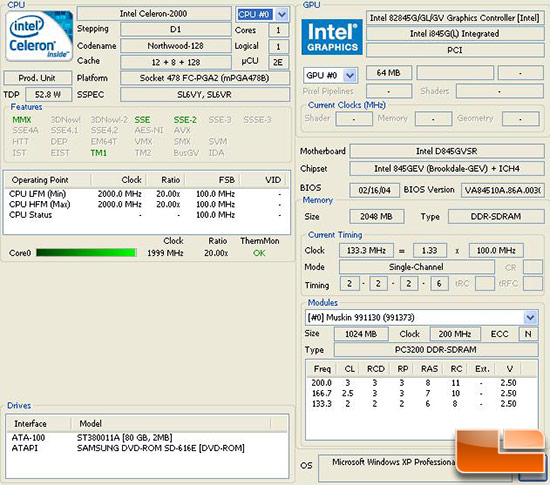Click the Intel Graphics logo

[x=332, y=37]
